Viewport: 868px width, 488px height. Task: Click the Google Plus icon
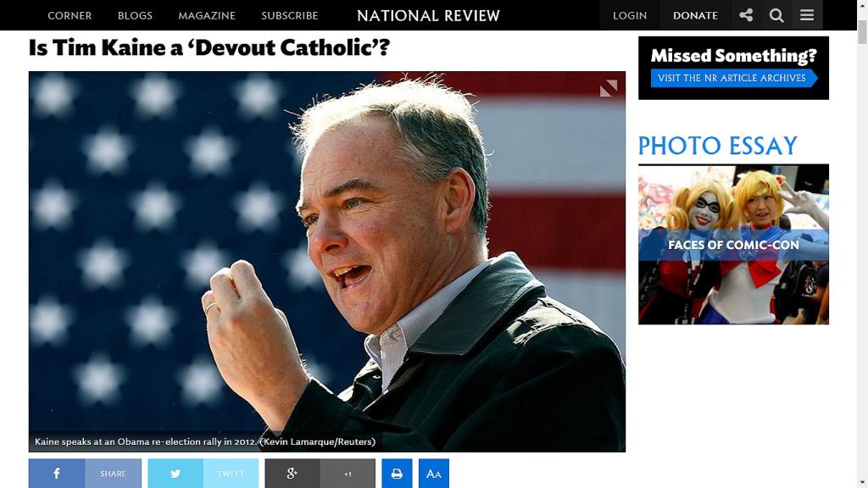pyautogui.click(x=292, y=474)
